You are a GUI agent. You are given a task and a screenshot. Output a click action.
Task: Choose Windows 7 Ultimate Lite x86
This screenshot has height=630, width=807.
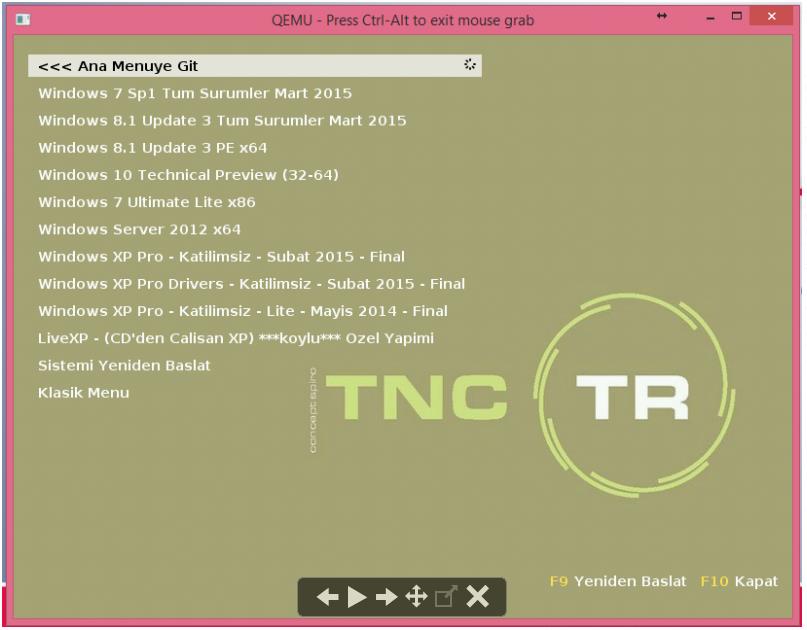click(x=147, y=202)
